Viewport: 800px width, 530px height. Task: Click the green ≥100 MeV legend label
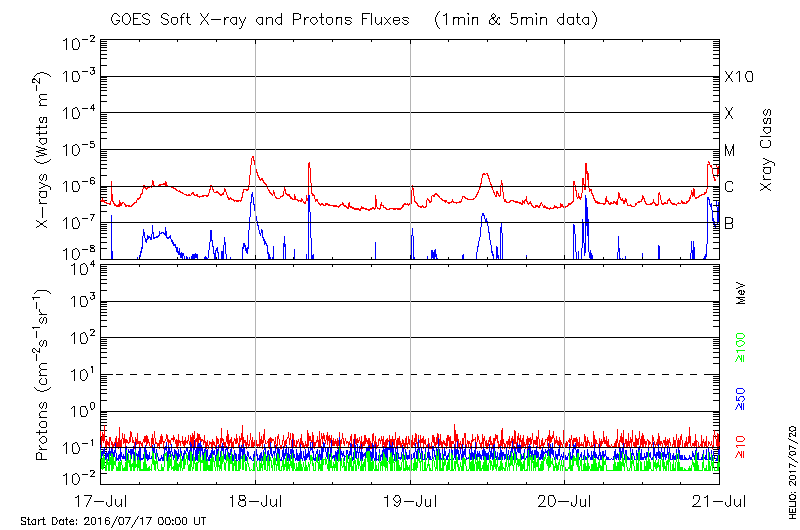[x=741, y=351]
